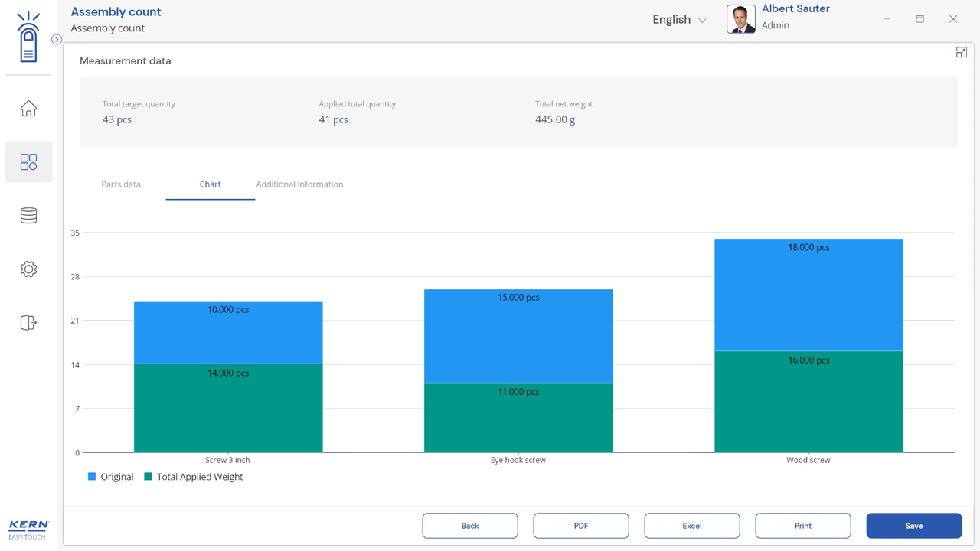Open settings gear in sidebar
The width and height of the screenshot is (980, 551).
point(28,269)
